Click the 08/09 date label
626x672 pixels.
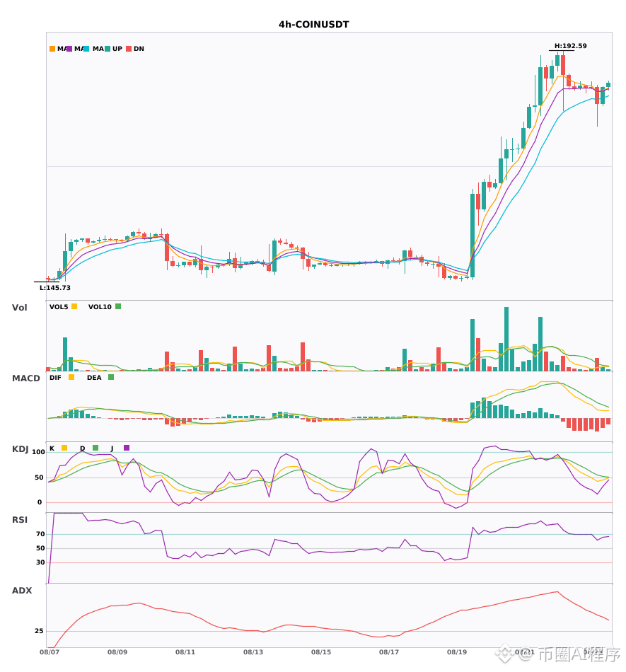117,652
